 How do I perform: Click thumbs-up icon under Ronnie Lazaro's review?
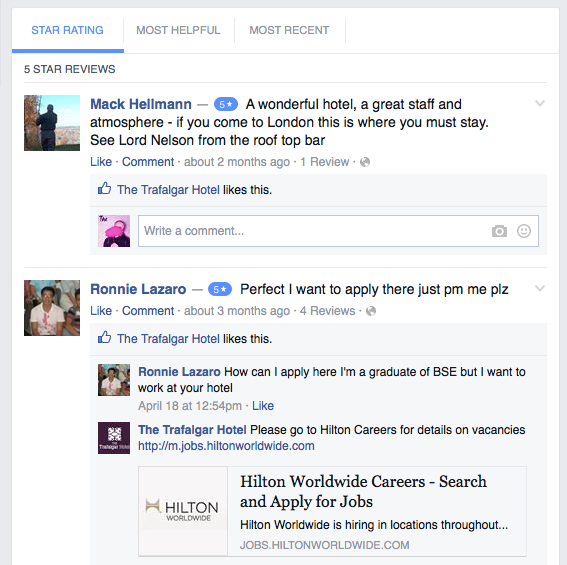click(105, 337)
